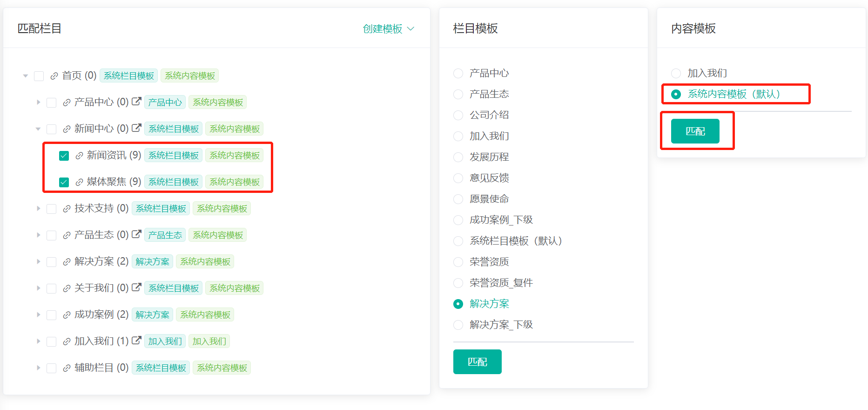Open external link icon beside 加入我们 (1)
Viewport: 868px width, 410px height.
pos(136,341)
